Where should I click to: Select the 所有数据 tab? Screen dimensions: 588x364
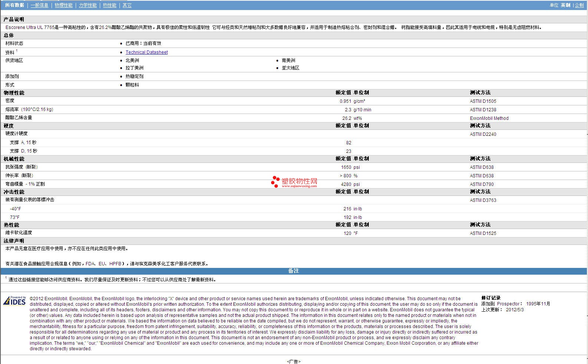(x=14, y=5)
